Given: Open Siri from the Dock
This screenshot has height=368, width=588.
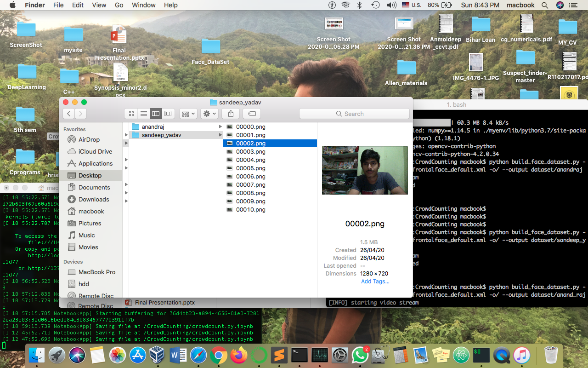Looking at the screenshot, I should [x=77, y=355].
